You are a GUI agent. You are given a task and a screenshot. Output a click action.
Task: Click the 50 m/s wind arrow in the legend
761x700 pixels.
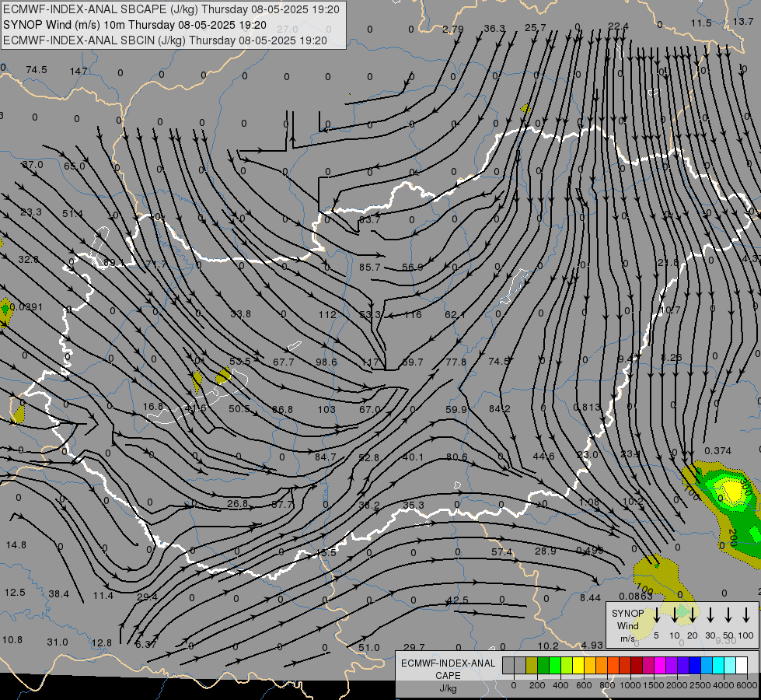coord(728,615)
